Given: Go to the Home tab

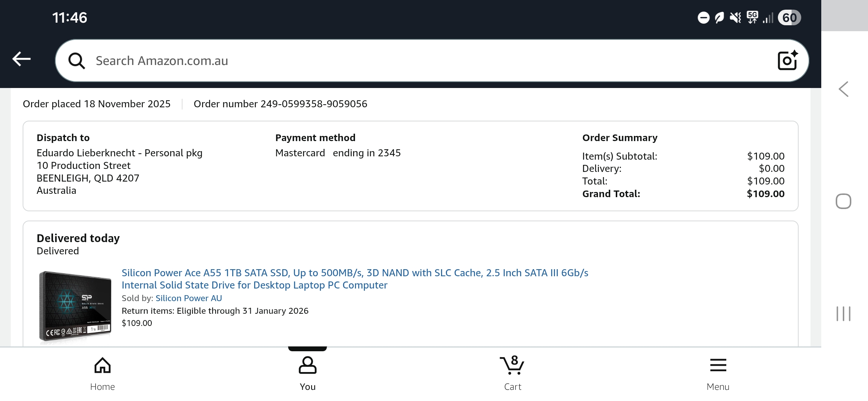Looking at the screenshot, I should click(102, 372).
